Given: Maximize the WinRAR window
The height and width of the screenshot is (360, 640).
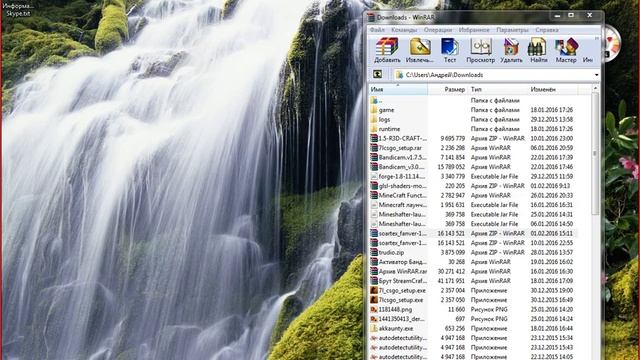Looking at the screenshot, I should point(571,16).
